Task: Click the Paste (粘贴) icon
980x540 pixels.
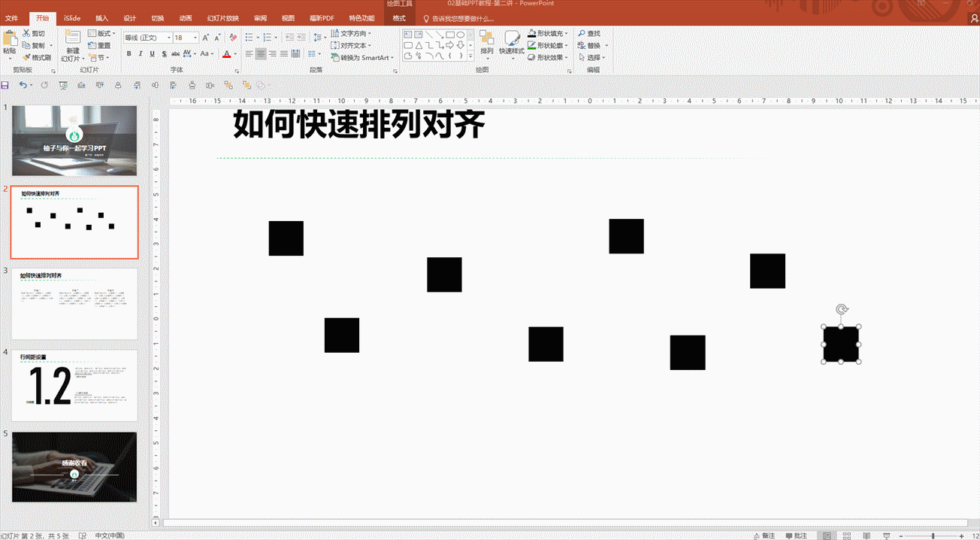Action: pyautogui.click(x=10, y=39)
